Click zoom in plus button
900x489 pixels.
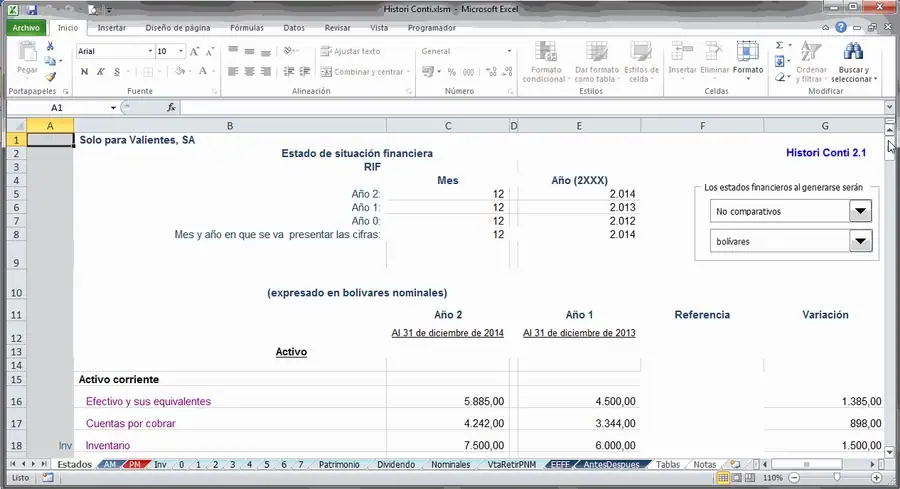pyautogui.click(x=876, y=478)
